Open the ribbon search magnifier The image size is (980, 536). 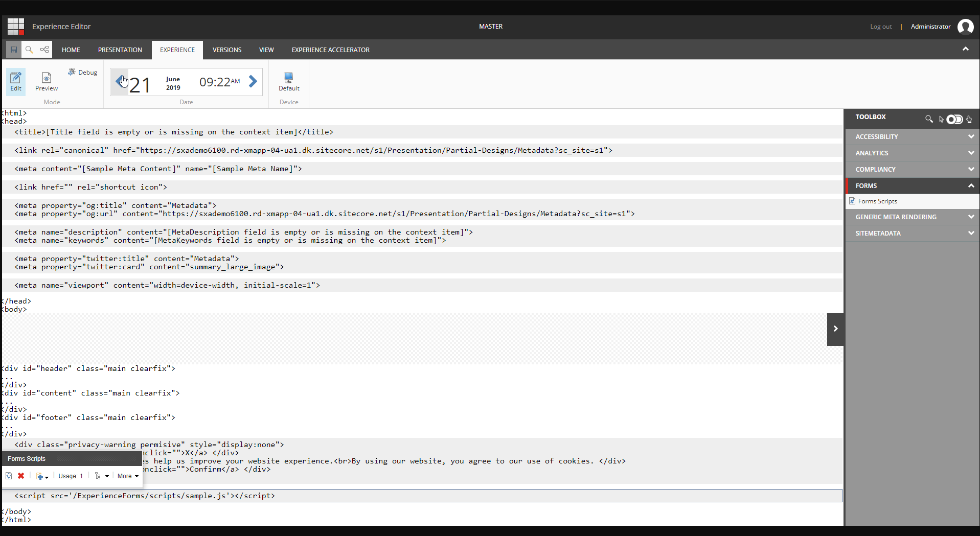pyautogui.click(x=29, y=50)
